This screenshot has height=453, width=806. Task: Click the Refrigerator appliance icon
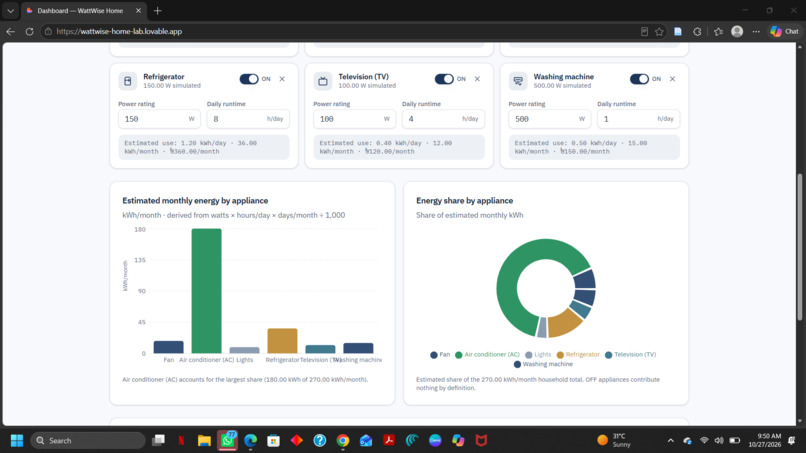tap(127, 81)
